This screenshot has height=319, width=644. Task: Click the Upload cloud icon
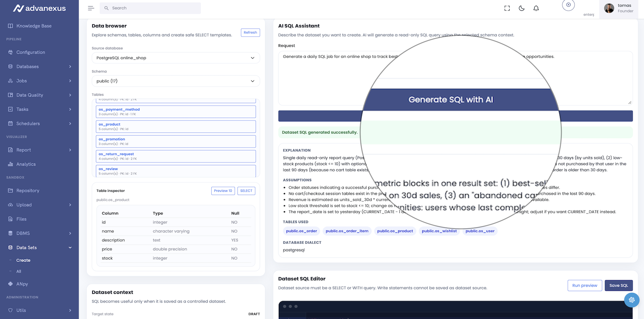(10, 205)
